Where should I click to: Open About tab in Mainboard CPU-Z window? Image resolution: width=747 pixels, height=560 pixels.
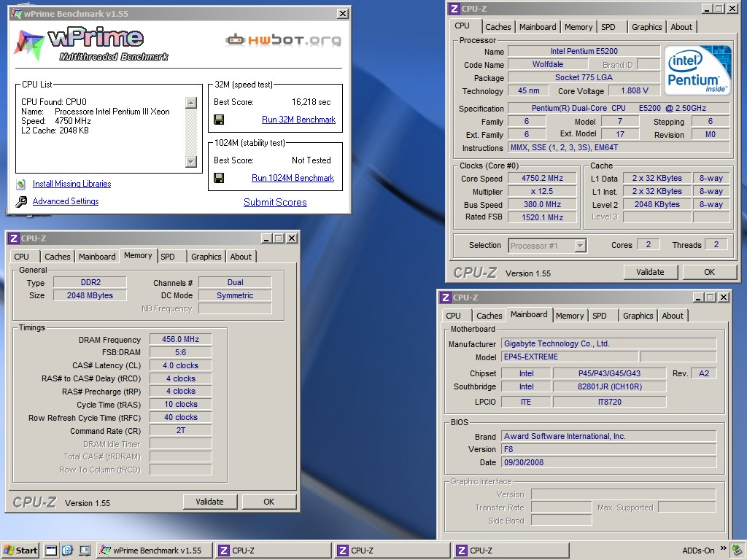point(673,316)
